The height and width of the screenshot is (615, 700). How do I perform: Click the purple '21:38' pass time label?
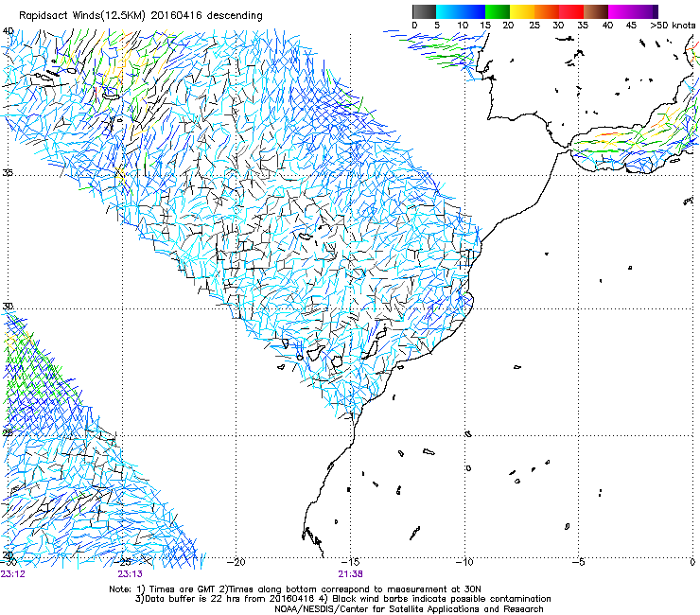tap(350, 574)
